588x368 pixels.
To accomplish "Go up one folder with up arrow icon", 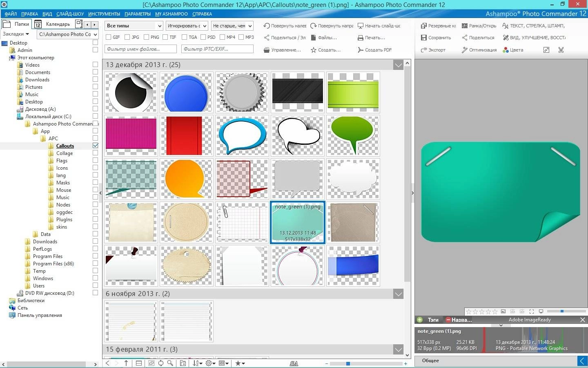I will [126, 363].
